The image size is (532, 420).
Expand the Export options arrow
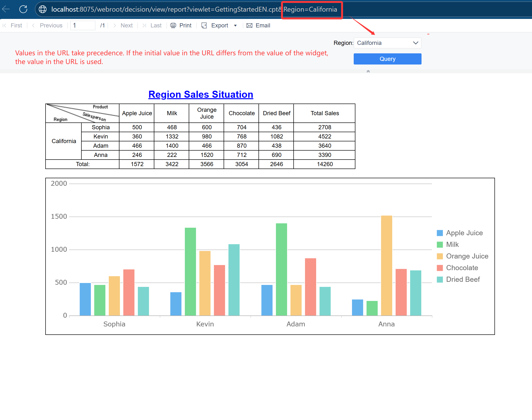pyautogui.click(x=235, y=25)
